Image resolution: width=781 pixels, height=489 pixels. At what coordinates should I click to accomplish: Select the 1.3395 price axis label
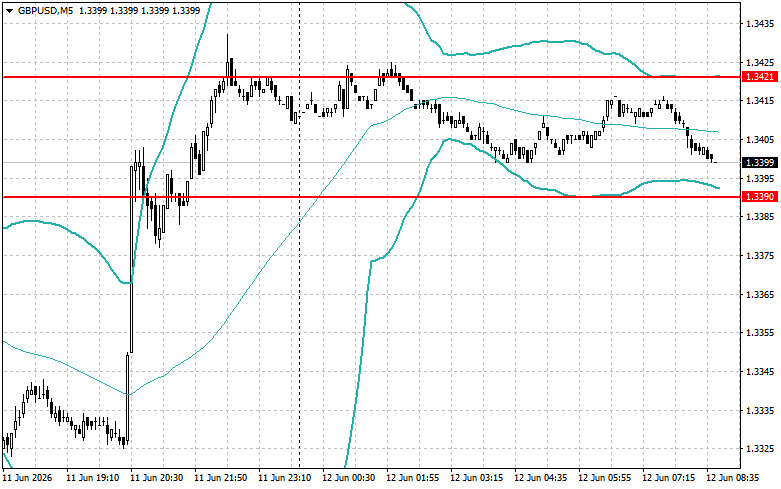coord(760,178)
